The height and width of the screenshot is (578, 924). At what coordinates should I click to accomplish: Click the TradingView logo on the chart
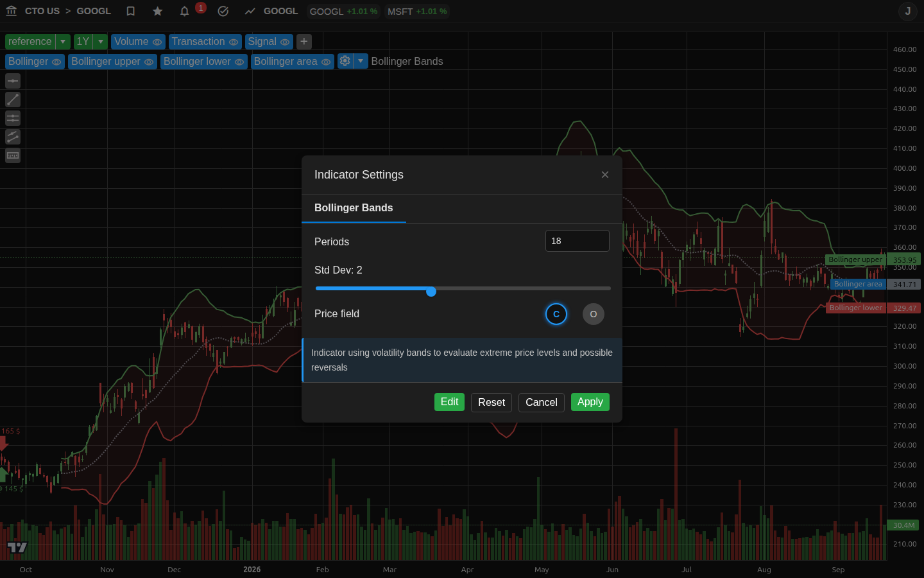point(17,547)
